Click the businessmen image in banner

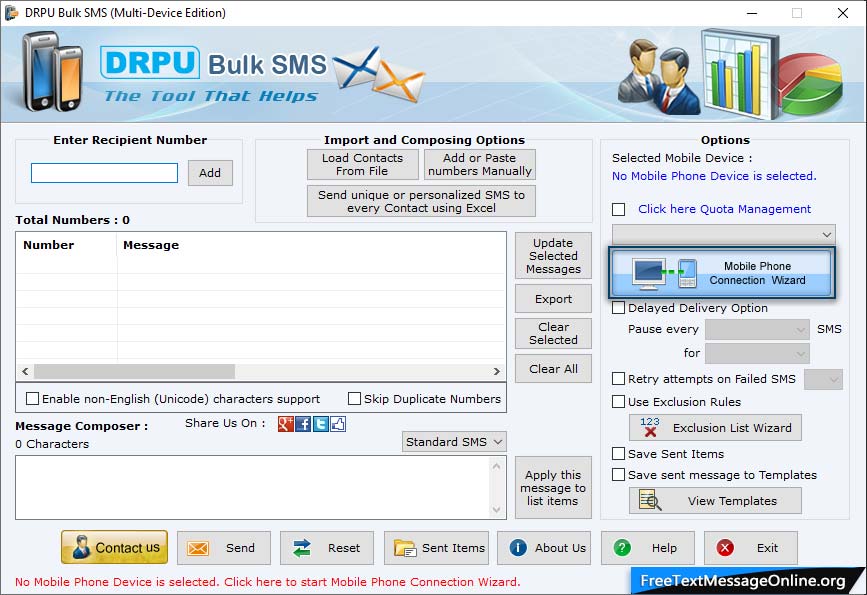pyautogui.click(x=659, y=77)
